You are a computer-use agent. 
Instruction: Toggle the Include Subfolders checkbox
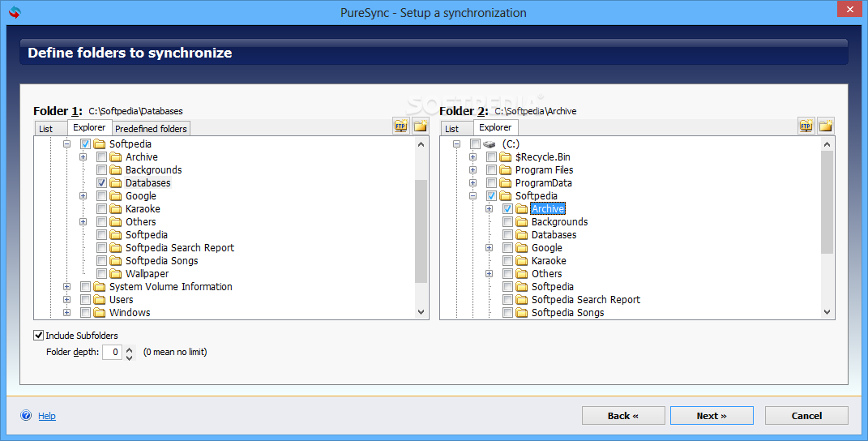pyautogui.click(x=38, y=335)
